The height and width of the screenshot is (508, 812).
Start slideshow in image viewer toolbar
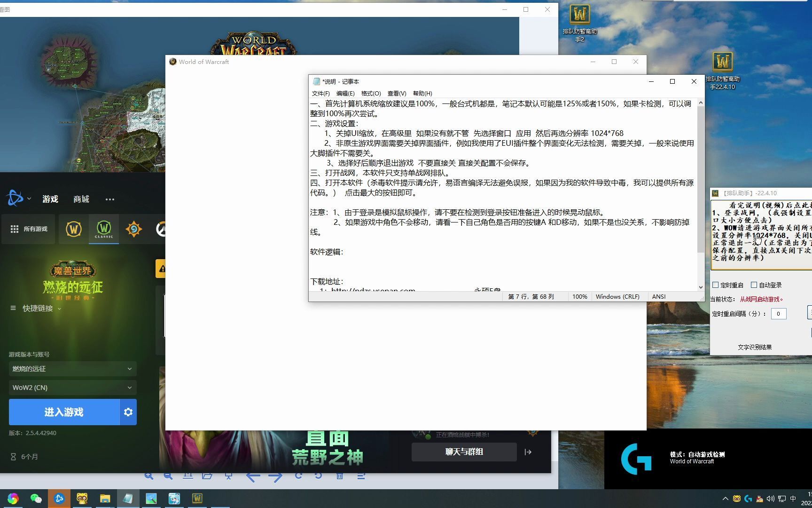click(228, 476)
